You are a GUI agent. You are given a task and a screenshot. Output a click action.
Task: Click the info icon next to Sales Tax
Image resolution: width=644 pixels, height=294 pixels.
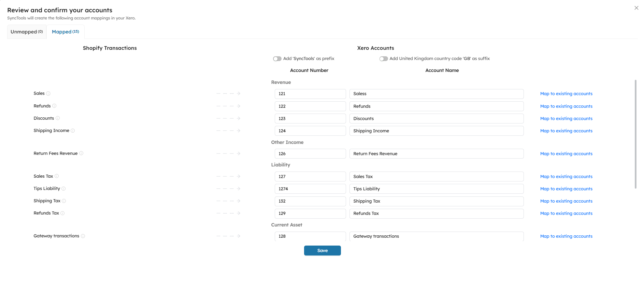[57, 176]
